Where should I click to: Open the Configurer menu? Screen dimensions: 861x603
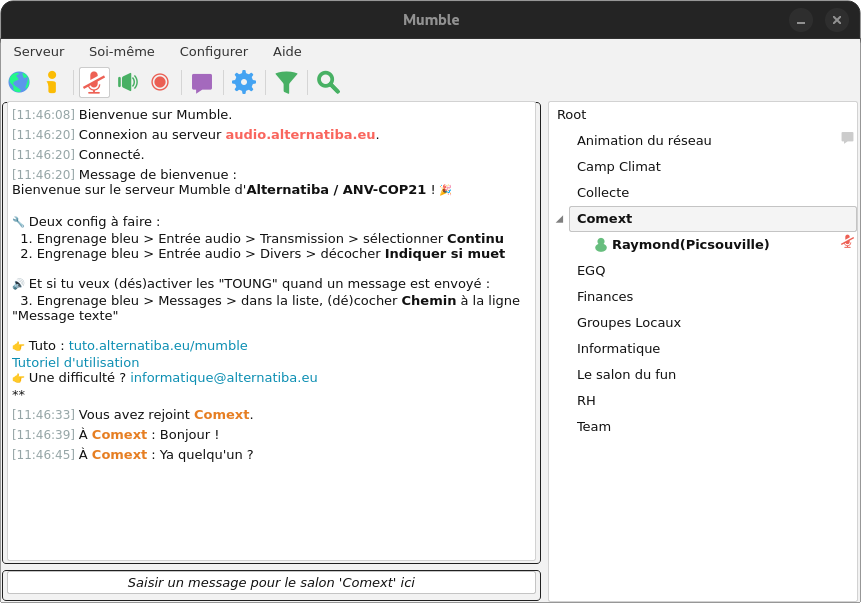pos(214,51)
